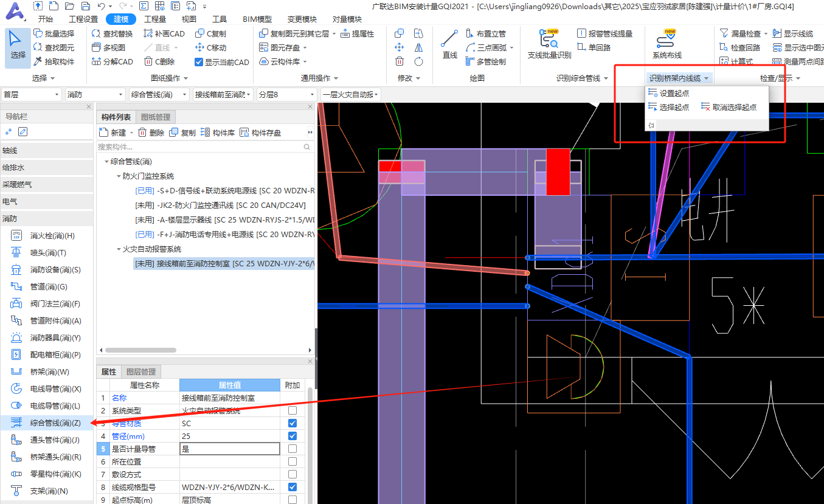Choose 选择起点 menu entry
Screen dimensions: 824x504
click(669, 107)
